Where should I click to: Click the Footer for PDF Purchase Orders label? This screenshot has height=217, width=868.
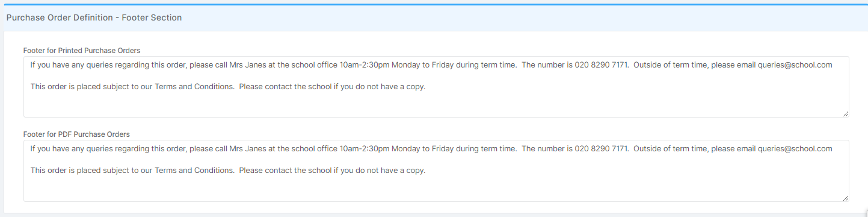(x=76, y=134)
